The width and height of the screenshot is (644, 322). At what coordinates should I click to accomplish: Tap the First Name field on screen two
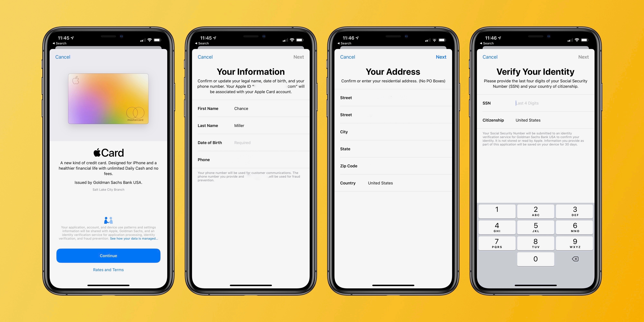(241, 108)
